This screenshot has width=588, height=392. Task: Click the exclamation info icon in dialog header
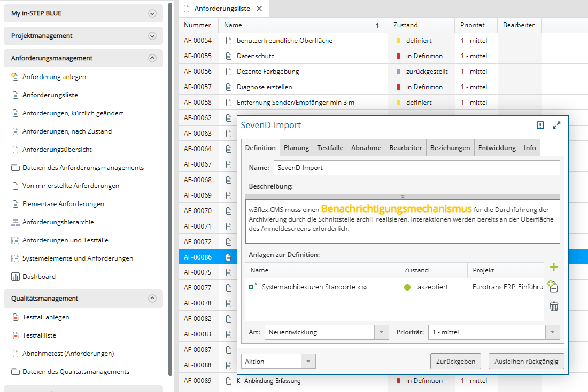[x=540, y=125]
